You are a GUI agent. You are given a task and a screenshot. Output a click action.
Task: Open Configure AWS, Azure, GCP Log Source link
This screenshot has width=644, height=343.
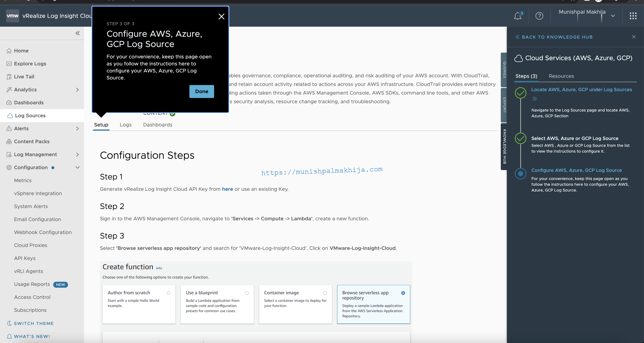click(576, 170)
